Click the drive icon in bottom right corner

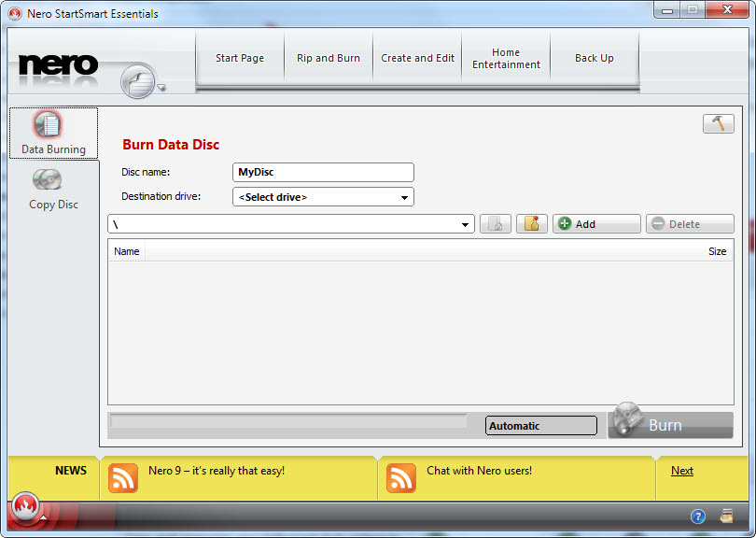726,517
